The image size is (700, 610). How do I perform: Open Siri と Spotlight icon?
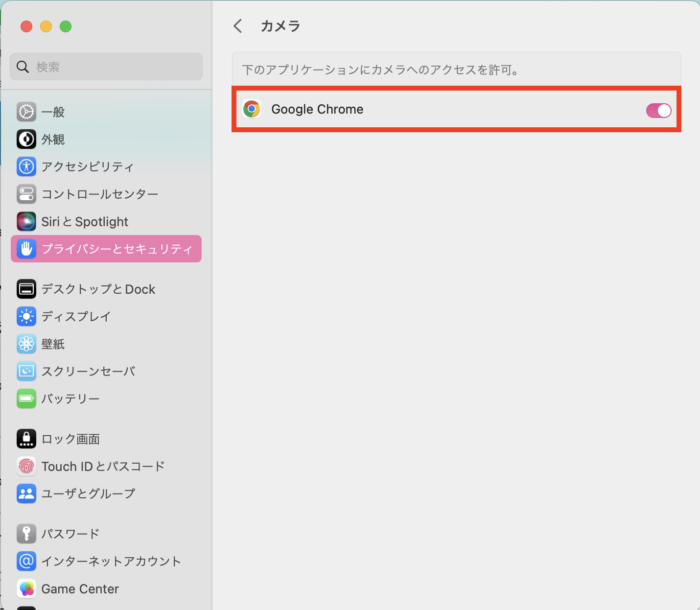(x=26, y=222)
